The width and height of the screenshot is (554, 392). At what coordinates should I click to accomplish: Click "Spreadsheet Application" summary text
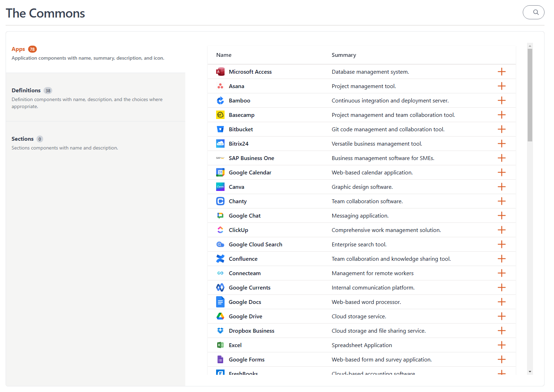362,345
